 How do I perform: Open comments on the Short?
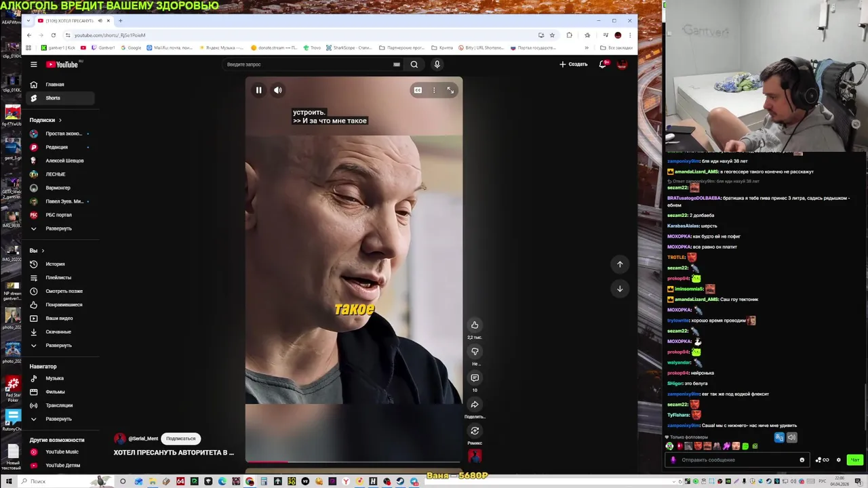475,378
